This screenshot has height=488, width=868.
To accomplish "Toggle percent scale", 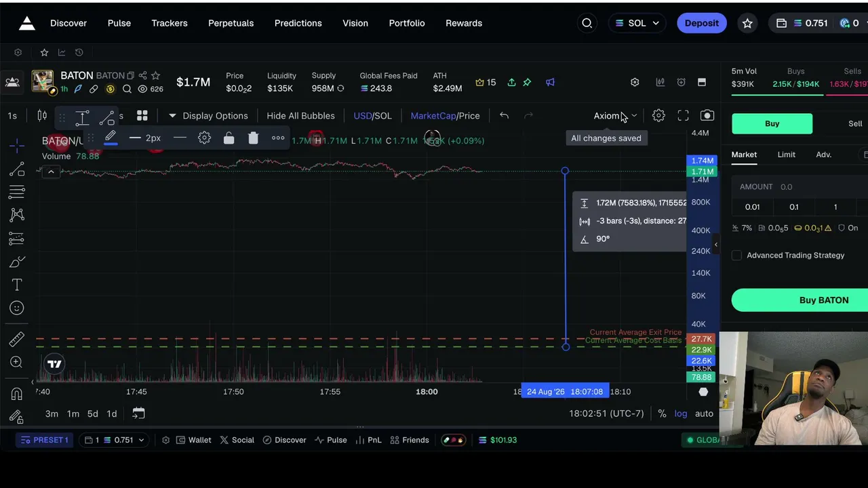I will click(x=662, y=413).
